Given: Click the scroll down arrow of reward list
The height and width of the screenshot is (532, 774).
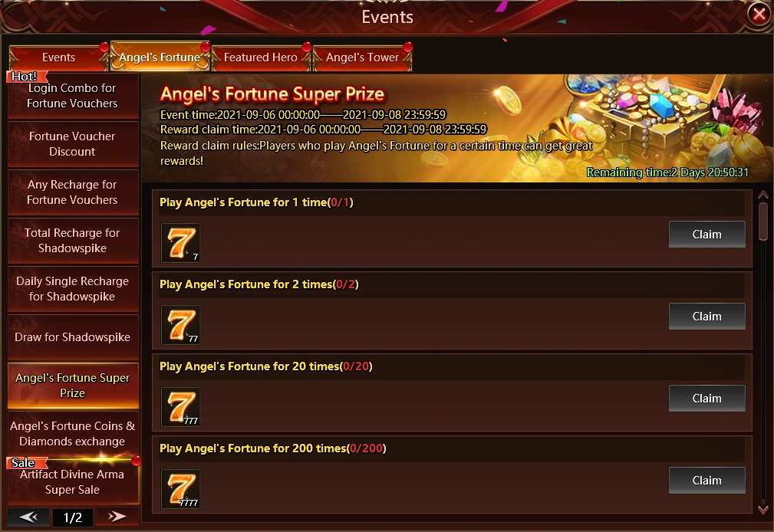Looking at the screenshot, I should tap(763, 509).
